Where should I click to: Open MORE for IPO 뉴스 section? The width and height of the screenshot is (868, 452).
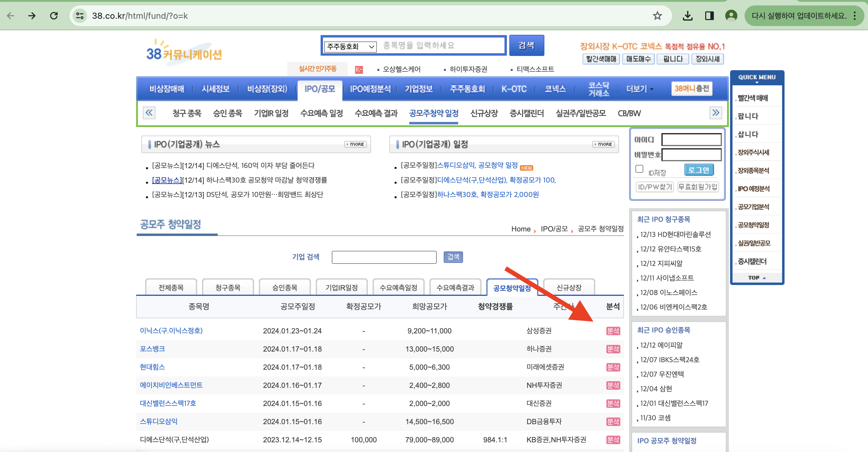[355, 144]
